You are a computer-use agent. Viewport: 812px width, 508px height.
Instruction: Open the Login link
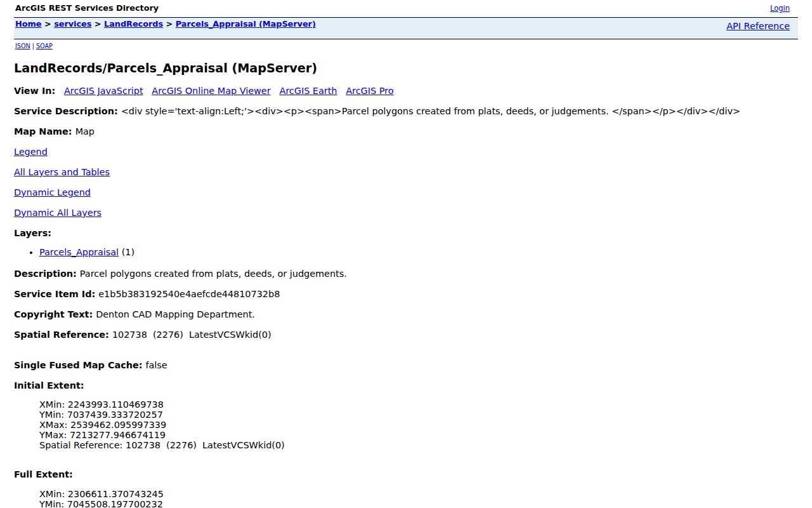click(780, 8)
